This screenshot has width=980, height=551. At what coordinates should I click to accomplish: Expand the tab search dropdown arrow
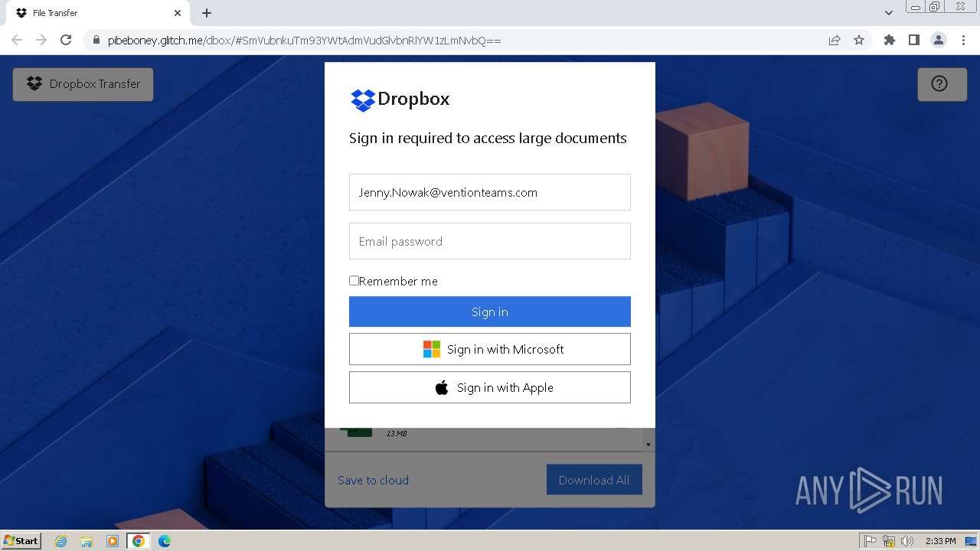pos(889,13)
